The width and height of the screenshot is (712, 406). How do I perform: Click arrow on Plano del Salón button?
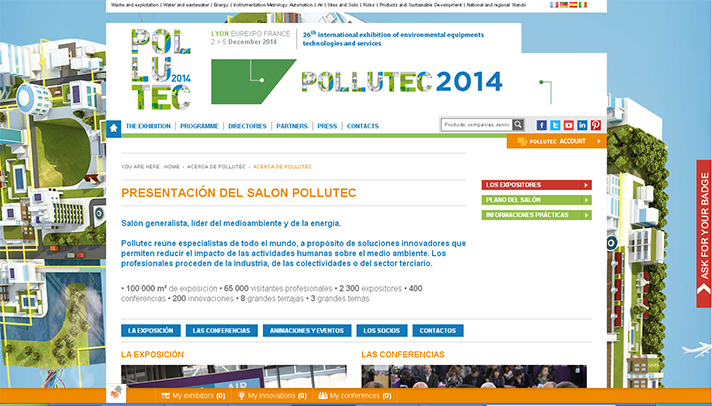tap(586, 200)
